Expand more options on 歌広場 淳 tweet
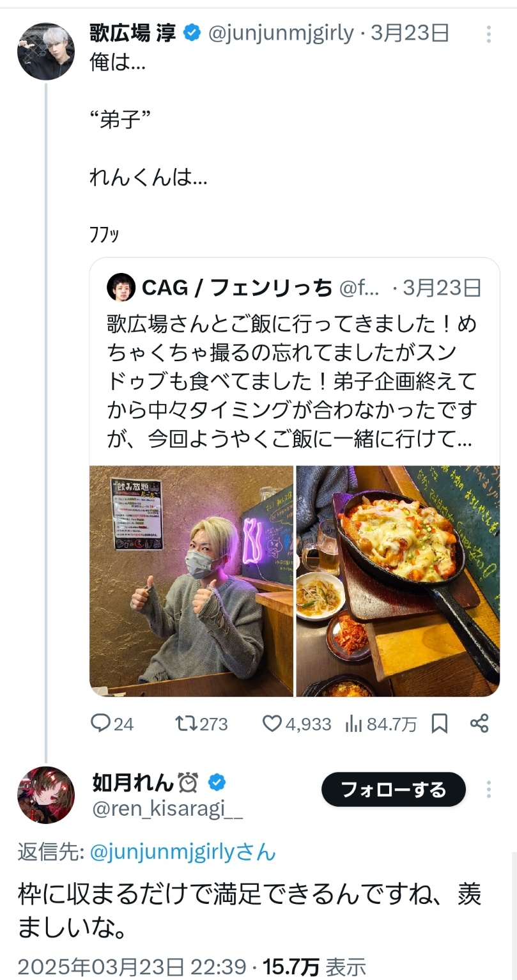This screenshot has width=517, height=980. pos(489,34)
